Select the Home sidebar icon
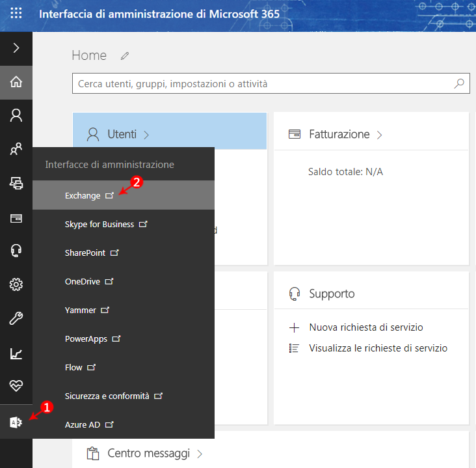476x468 pixels. click(16, 82)
